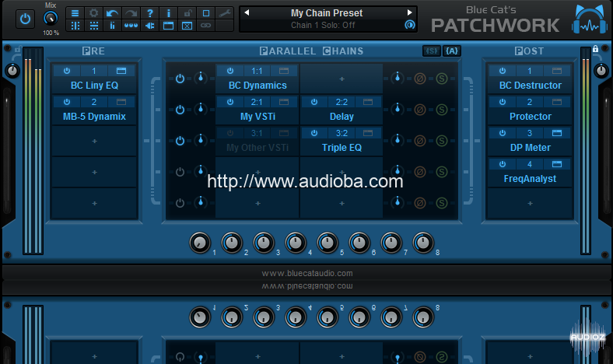Click the redo arrow icon
Image resolution: width=613 pixels, height=364 pixels.
[131, 13]
